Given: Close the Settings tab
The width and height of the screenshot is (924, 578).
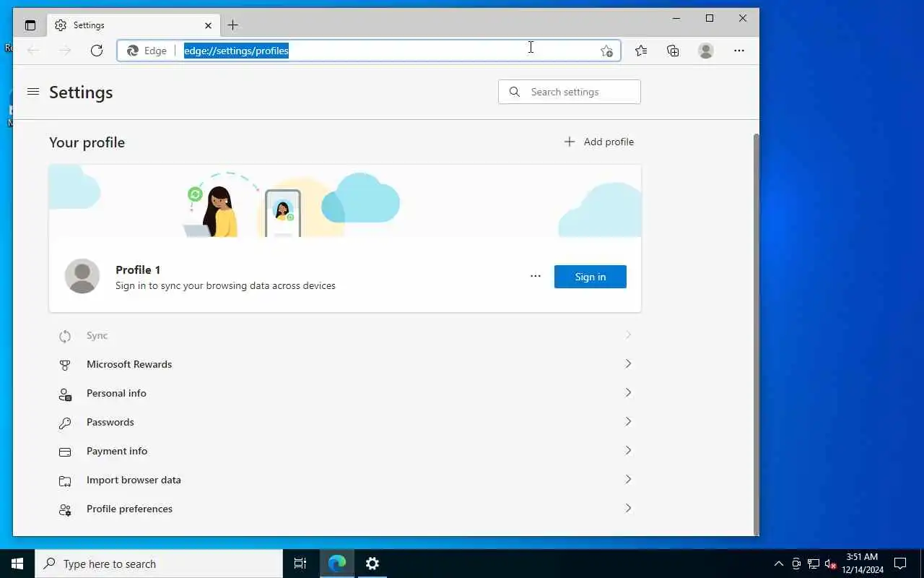Looking at the screenshot, I should (208, 25).
